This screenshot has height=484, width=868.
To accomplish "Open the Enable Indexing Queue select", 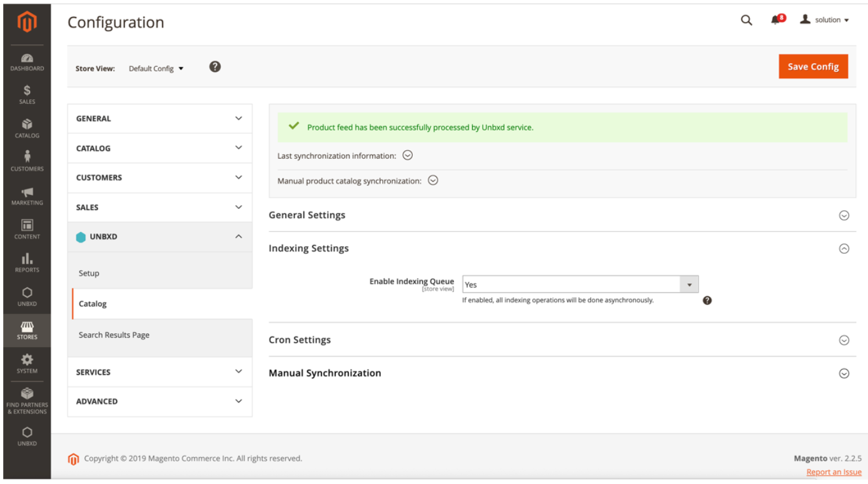I will [x=580, y=285].
